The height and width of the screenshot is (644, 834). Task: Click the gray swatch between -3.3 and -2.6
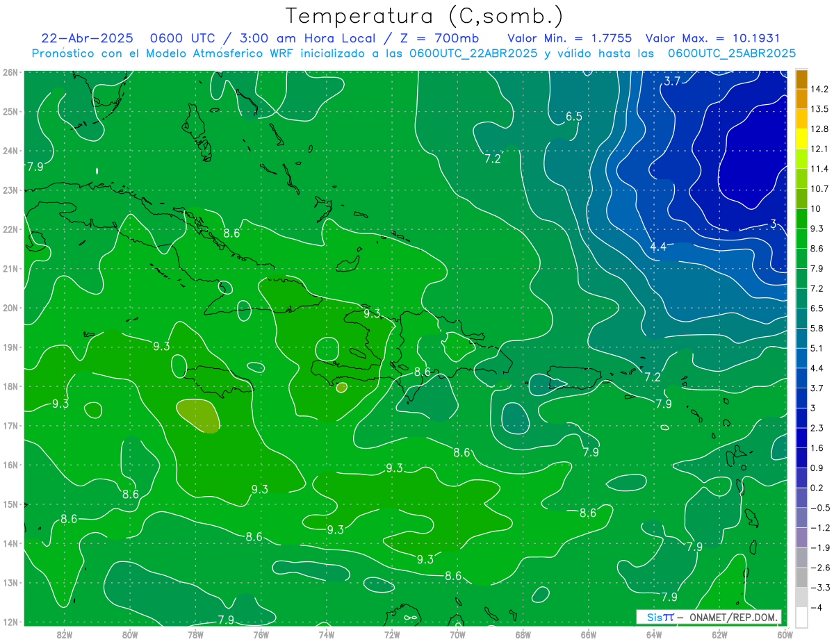point(801,577)
